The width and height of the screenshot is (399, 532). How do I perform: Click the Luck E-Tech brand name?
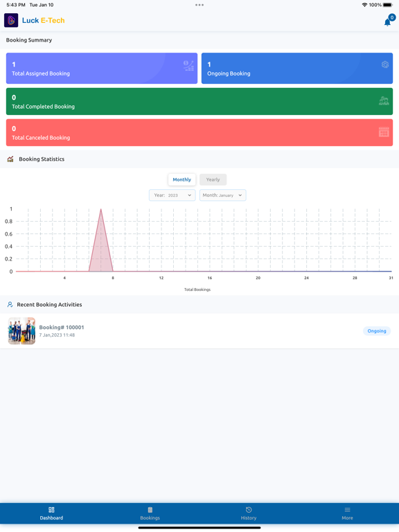[x=43, y=20]
